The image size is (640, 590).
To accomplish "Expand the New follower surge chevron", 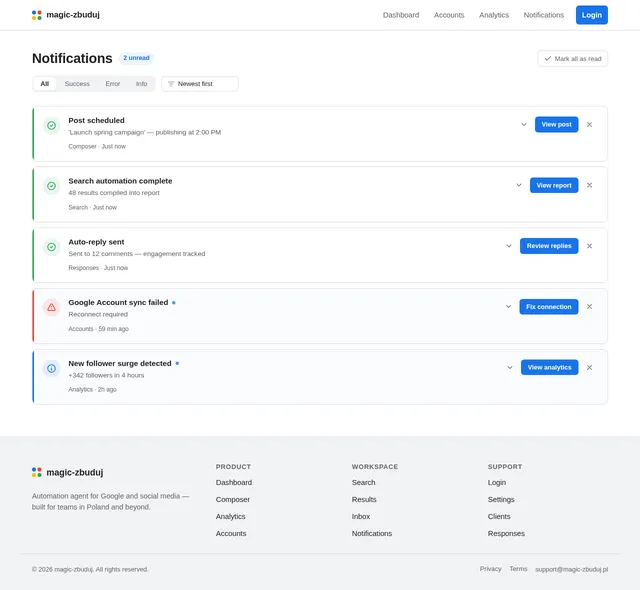I will coord(510,368).
